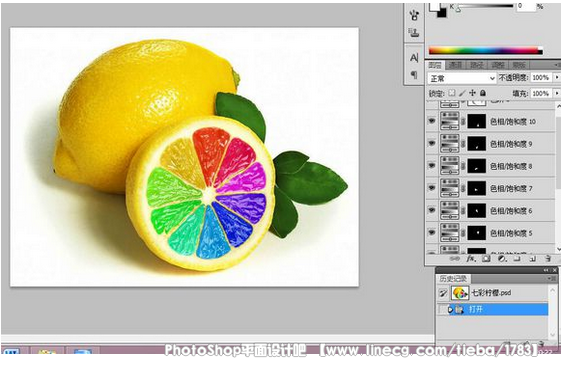The width and height of the screenshot is (588, 367).
Task: Open the blend mode dropdown 正常
Action: (x=462, y=78)
